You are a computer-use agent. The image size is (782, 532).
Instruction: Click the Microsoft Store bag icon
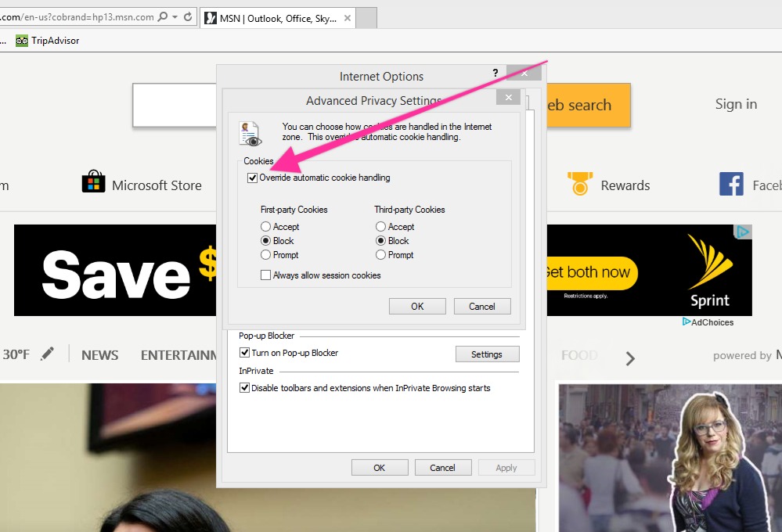point(94,182)
